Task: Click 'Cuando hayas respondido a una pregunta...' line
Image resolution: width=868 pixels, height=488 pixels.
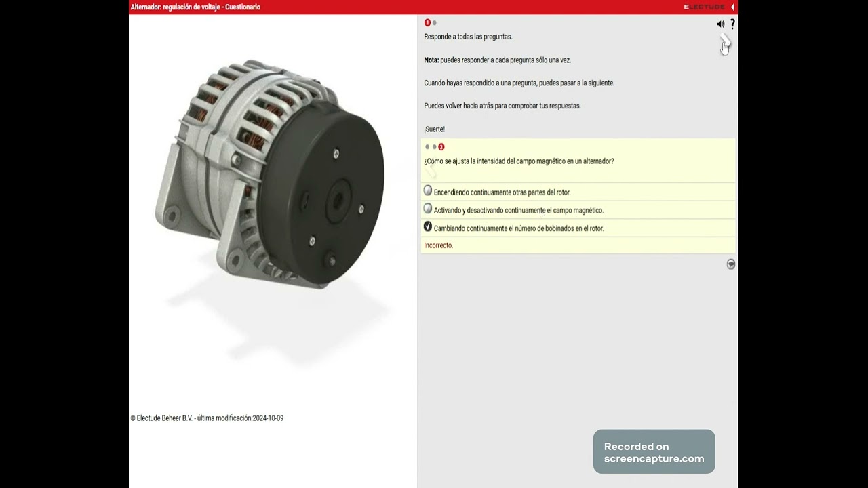Action: coord(519,83)
